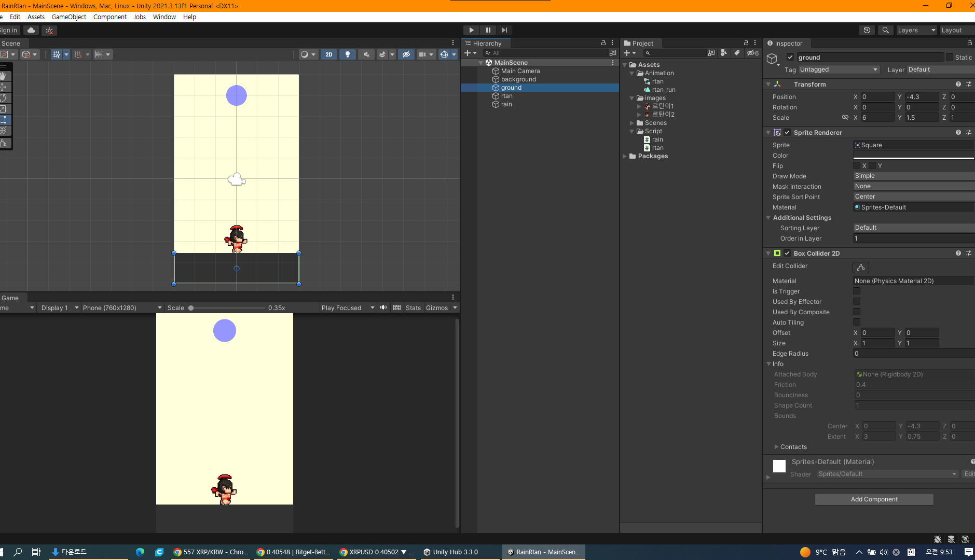Viewport: 975px width, 560px height.
Task: Select the custom editor tools icon
Action: (x=3, y=143)
